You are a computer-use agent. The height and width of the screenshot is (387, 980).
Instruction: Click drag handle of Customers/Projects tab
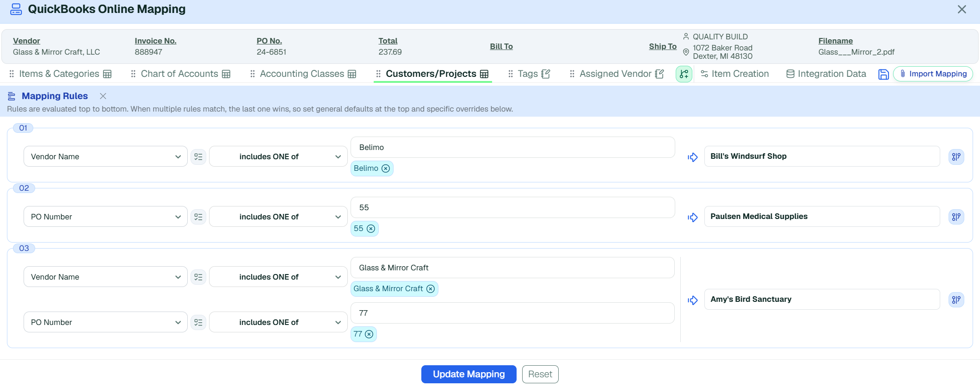coord(378,74)
